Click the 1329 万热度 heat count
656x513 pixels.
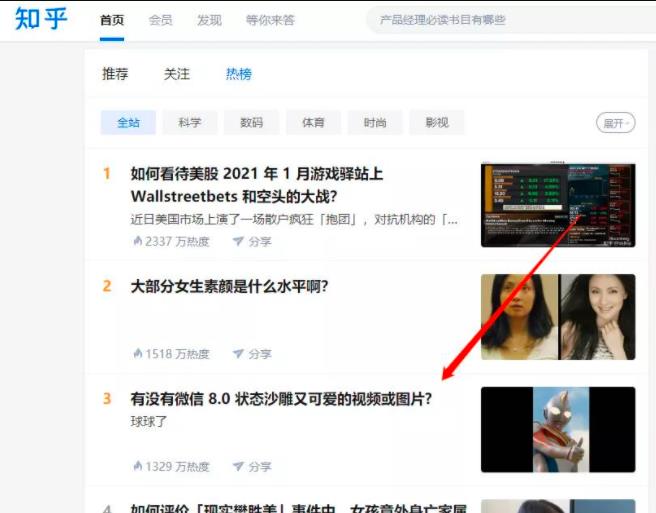(x=177, y=467)
